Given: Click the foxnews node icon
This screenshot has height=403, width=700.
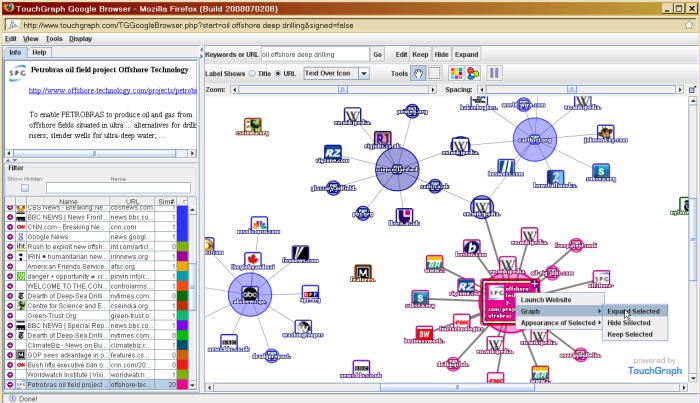Looking at the screenshot, I should click(x=300, y=253).
